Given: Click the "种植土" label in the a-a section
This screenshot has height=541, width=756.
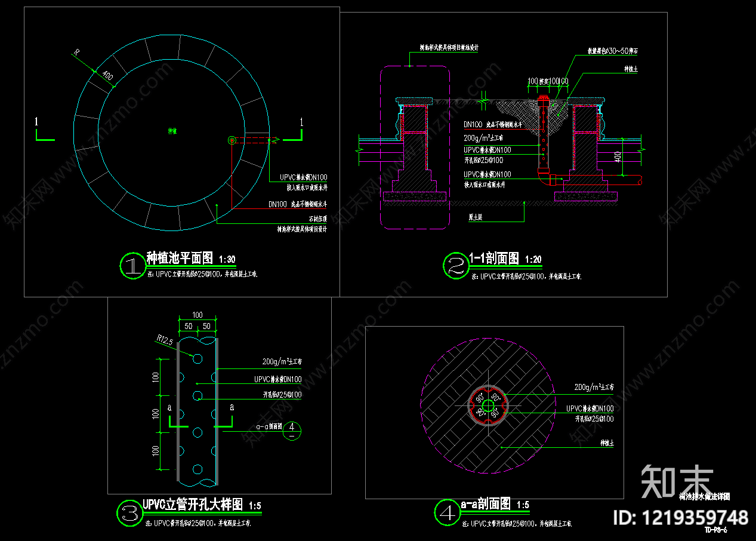Looking at the screenshot, I should (x=607, y=444).
